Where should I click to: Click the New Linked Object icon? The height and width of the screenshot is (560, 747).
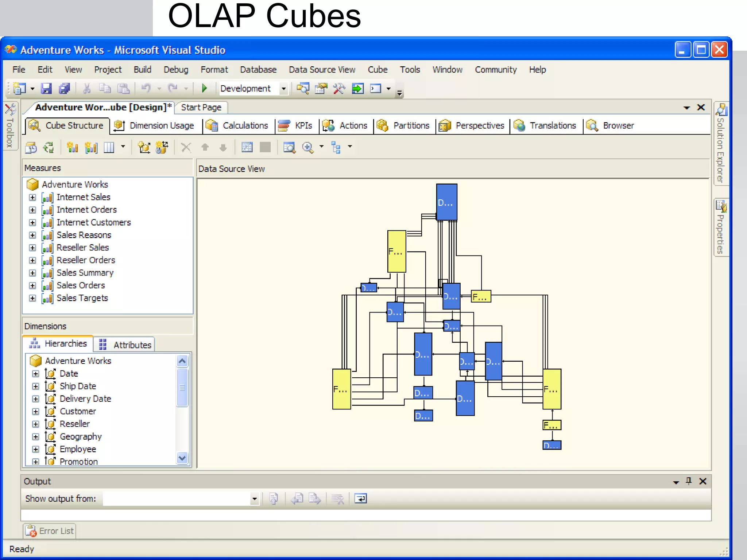point(162,147)
